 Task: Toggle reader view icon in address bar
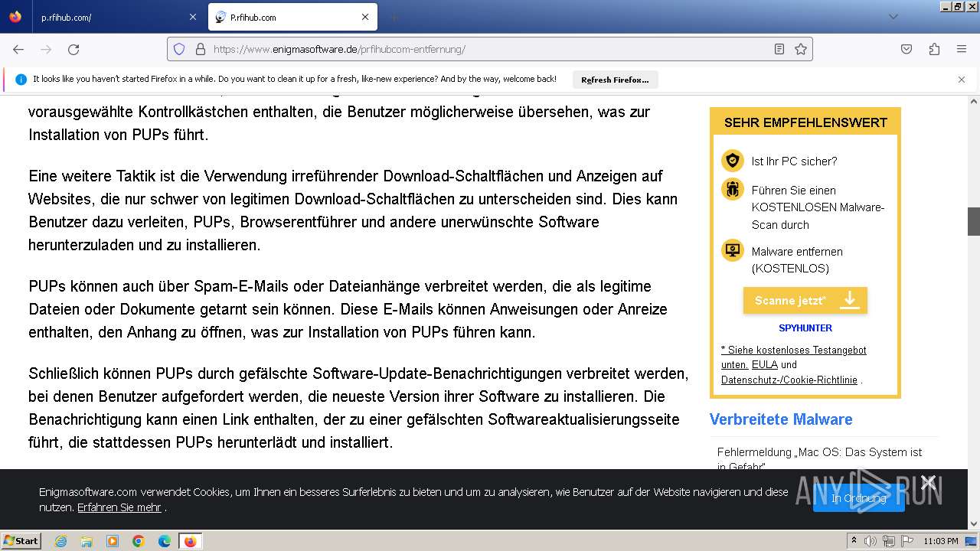pos(779,49)
